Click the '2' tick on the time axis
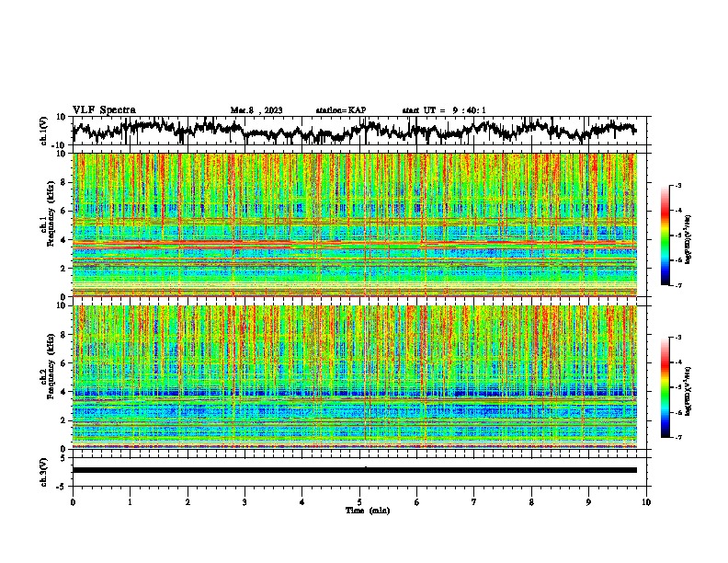 tap(188, 502)
